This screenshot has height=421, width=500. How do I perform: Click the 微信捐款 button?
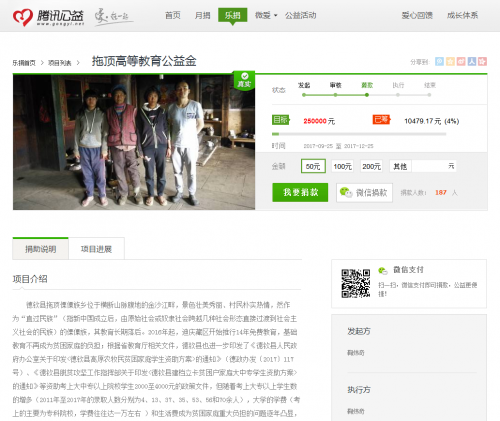364,192
